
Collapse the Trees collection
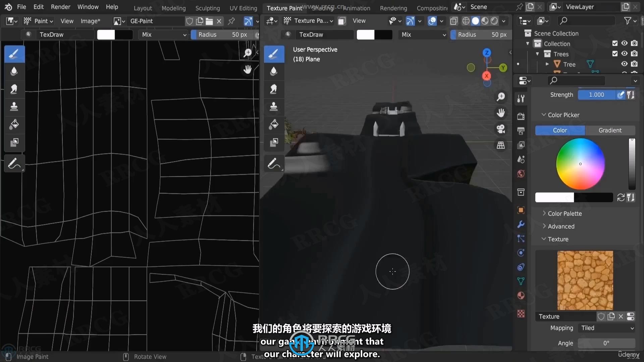click(537, 54)
